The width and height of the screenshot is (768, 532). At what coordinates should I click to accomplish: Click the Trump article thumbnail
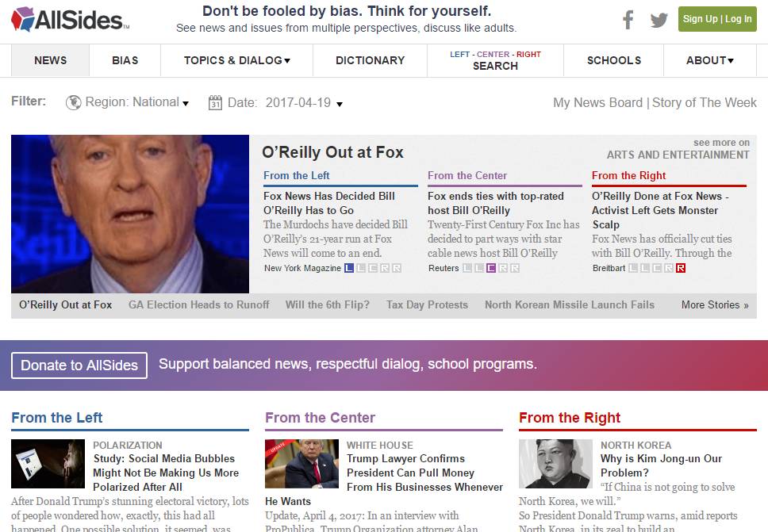pyautogui.click(x=301, y=464)
